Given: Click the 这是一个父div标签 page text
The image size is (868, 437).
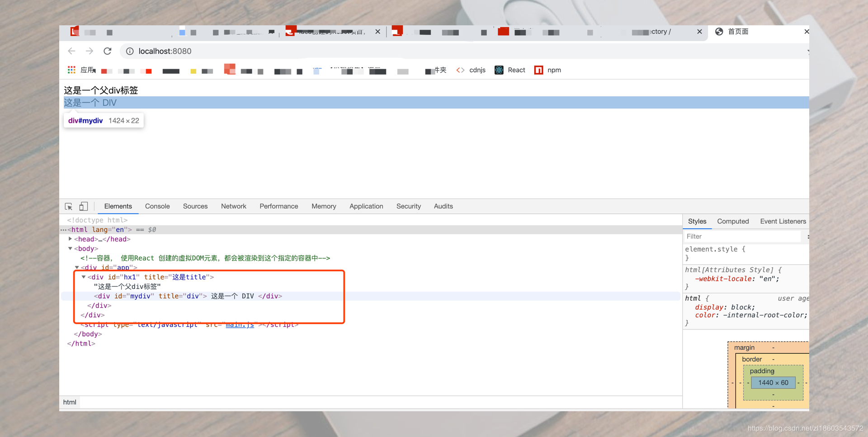Looking at the screenshot, I should 101,90.
